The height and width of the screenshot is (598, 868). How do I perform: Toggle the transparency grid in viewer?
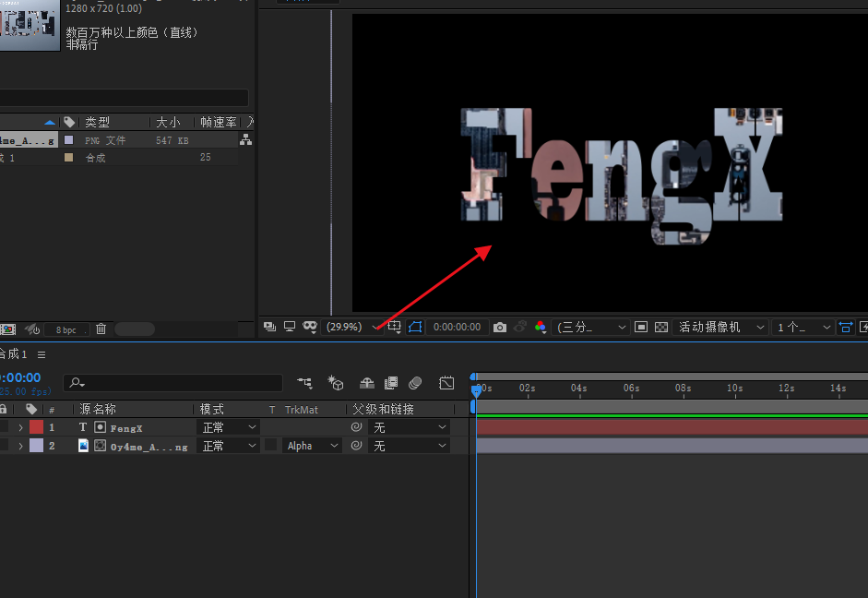coord(661,327)
